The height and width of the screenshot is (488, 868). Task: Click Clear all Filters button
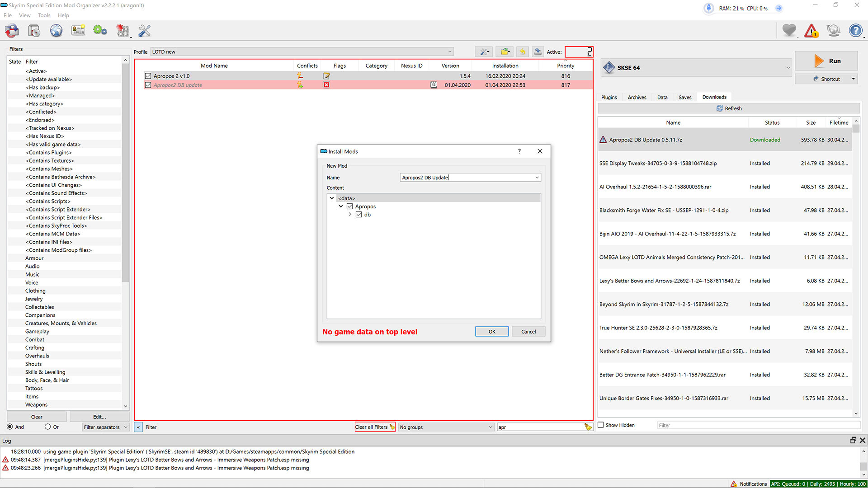click(375, 427)
